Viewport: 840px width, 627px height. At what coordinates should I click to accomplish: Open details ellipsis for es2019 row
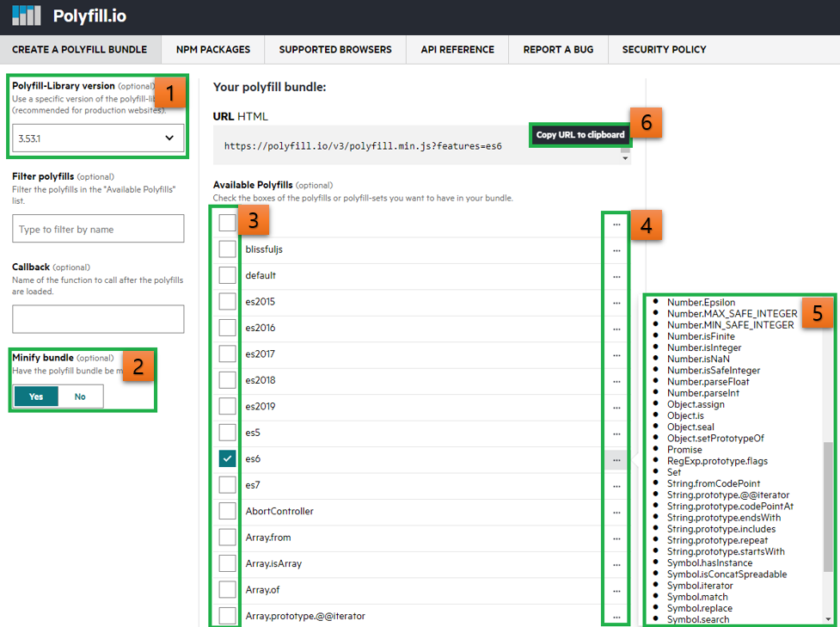(x=616, y=409)
